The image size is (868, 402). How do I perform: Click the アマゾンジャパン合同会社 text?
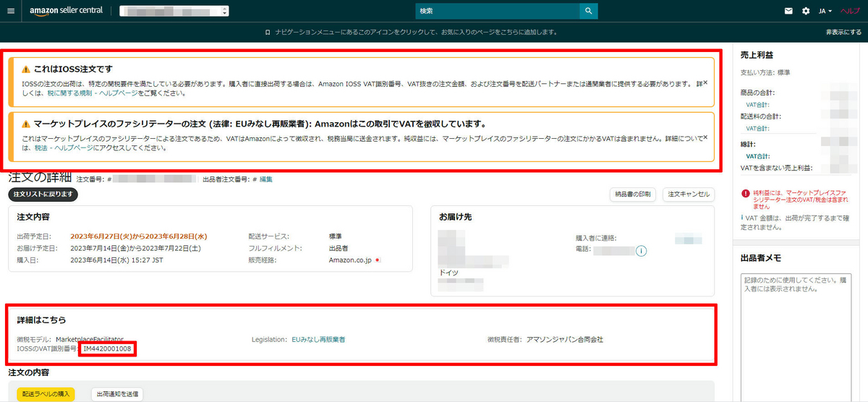[x=564, y=339]
